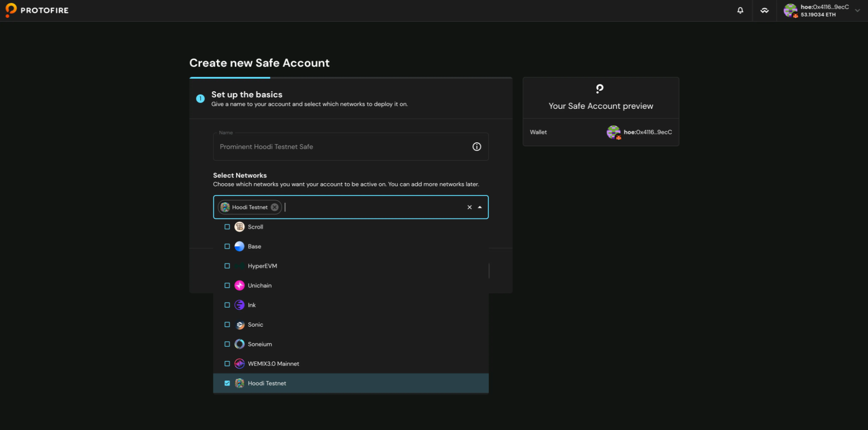Click the Soneium network icon

[240, 344]
